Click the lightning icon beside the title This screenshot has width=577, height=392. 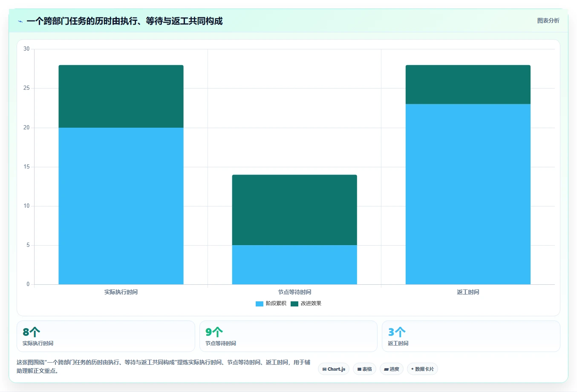[x=20, y=21]
